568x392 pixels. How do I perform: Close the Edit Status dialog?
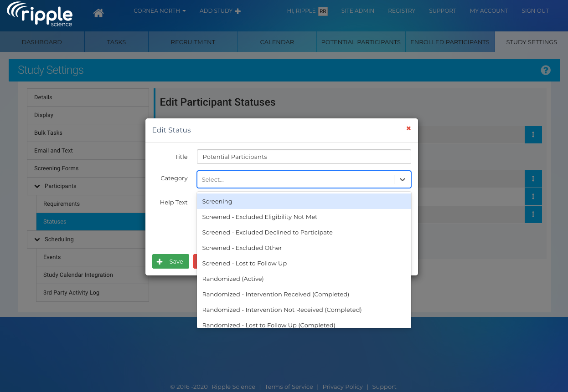tap(408, 128)
